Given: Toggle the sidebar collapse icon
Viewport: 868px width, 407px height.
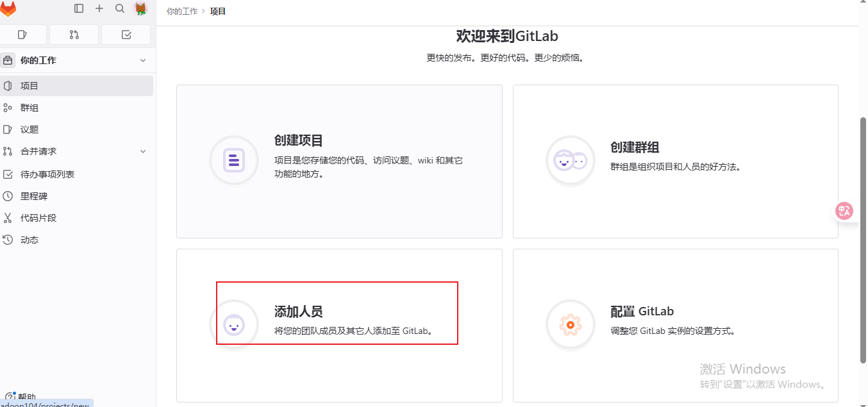Looking at the screenshot, I should tap(79, 8).
